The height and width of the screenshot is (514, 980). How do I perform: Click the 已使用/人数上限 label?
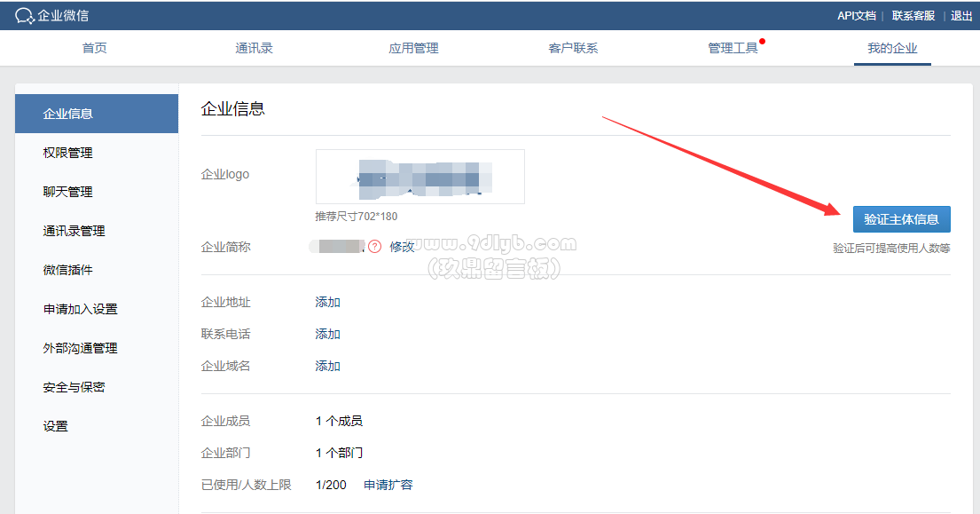(x=247, y=485)
